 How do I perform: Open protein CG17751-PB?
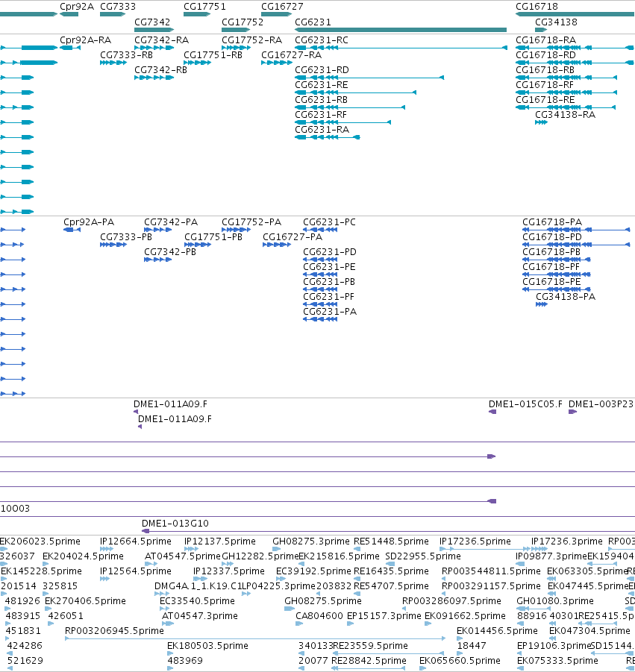[213, 237]
